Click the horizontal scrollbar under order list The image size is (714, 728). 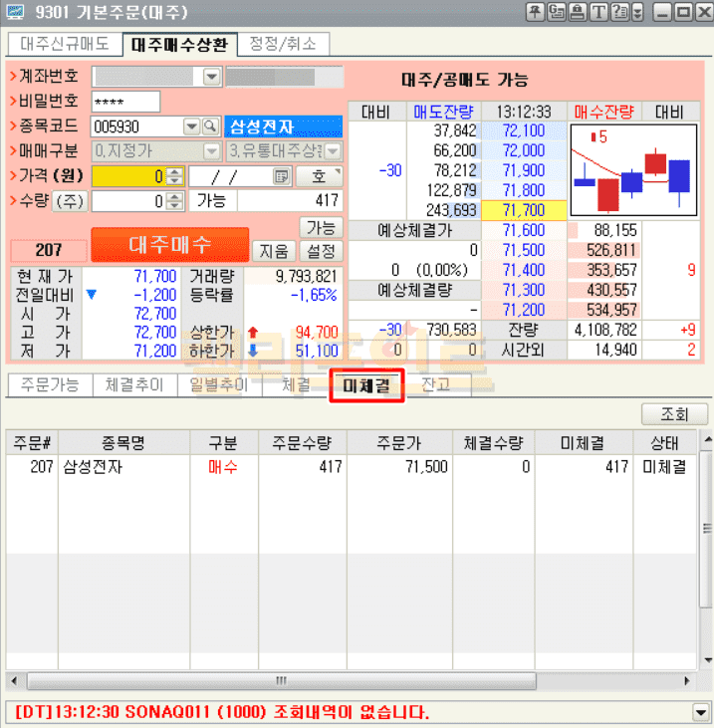279,681
